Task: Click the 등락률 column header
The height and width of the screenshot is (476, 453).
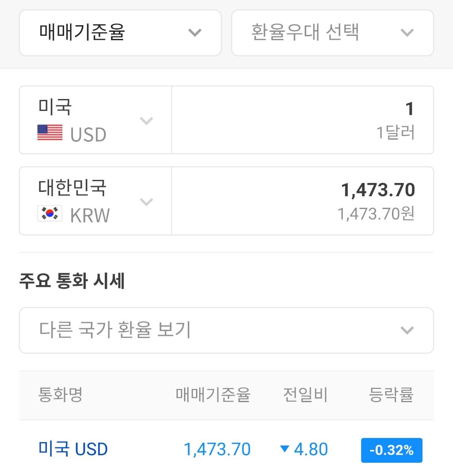Action: click(x=391, y=395)
